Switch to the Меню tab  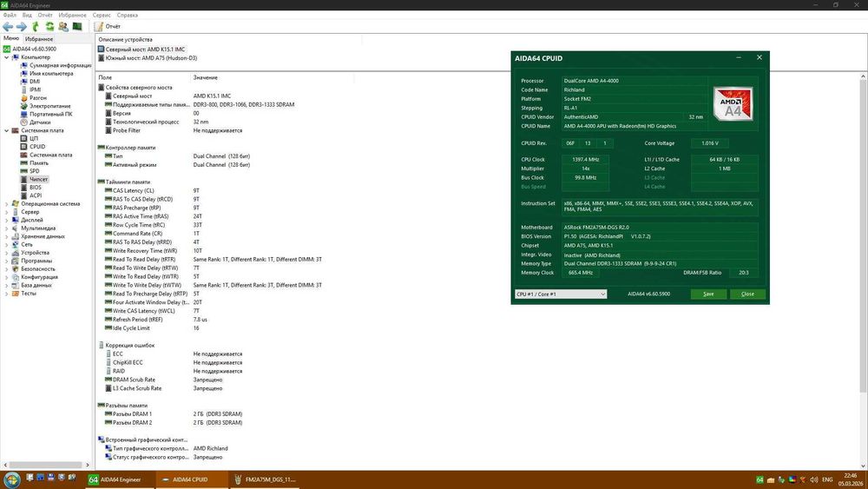click(x=11, y=39)
